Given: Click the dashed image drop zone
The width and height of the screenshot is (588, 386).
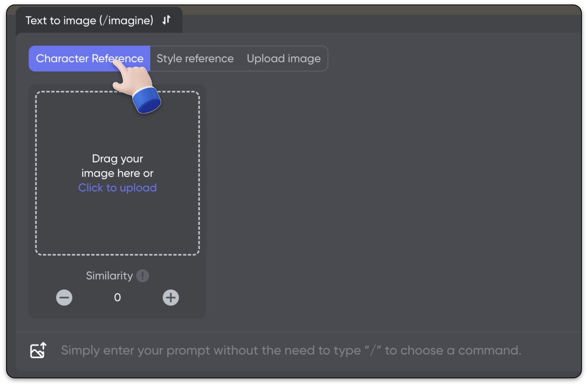Looking at the screenshot, I should [x=118, y=173].
